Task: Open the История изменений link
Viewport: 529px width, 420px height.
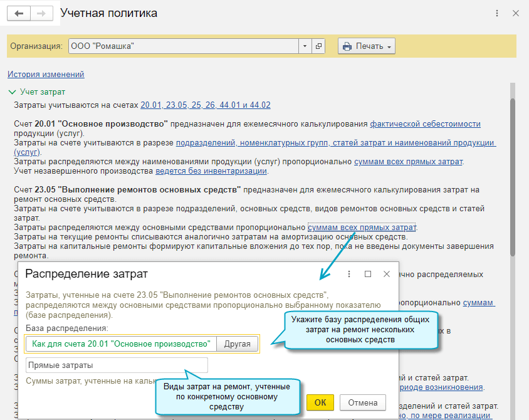Action: (46, 74)
